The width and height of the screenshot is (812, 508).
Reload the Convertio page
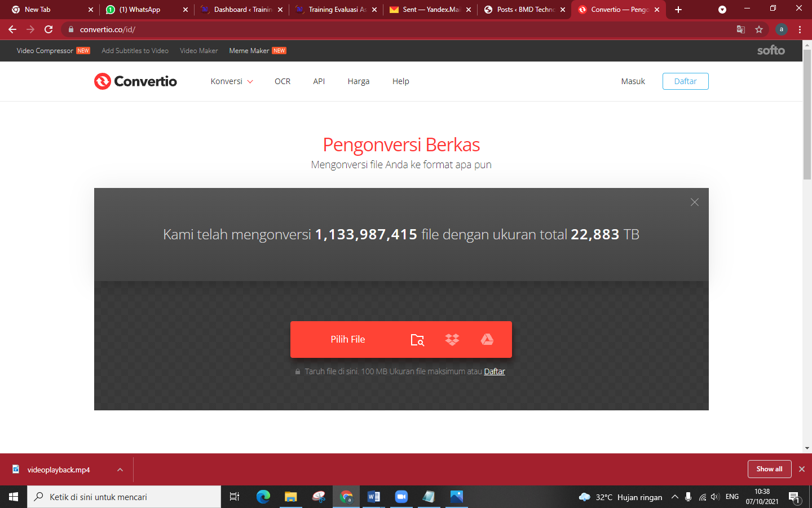(48, 29)
